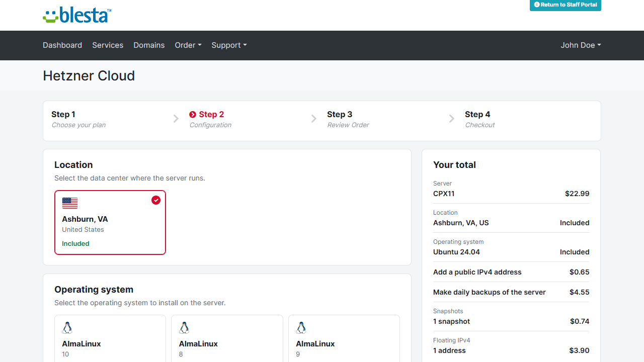
Task: Click the green Included label on Ashburn card
Action: click(x=75, y=243)
